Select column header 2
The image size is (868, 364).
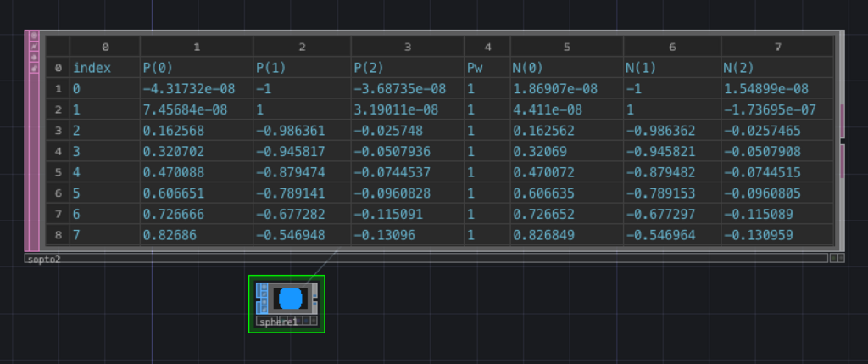[303, 48]
